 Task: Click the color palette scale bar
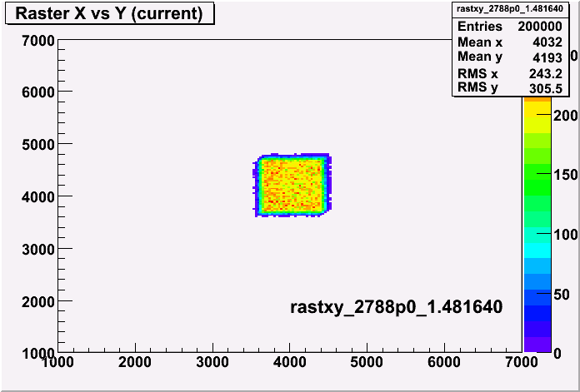(537, 224)
